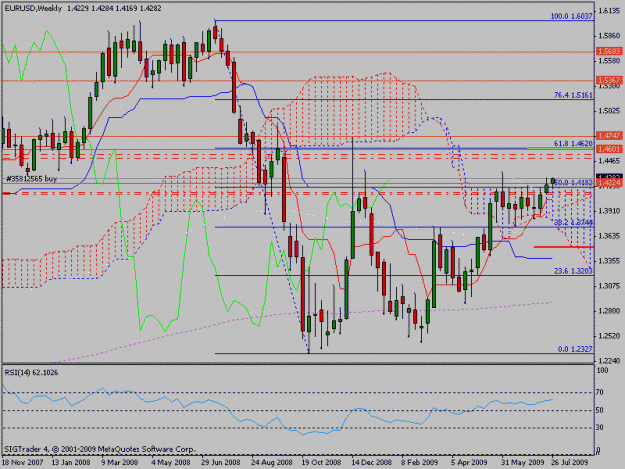Click the 1.4747 red price tag
Image resolution: width=625 pixels, height=469 pixels.
(x=609, y=135)
